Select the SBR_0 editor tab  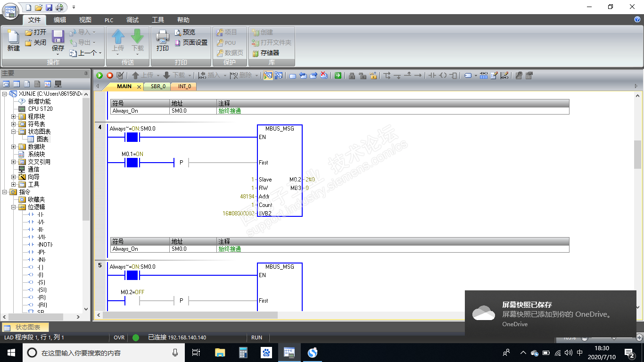(158, 86)
